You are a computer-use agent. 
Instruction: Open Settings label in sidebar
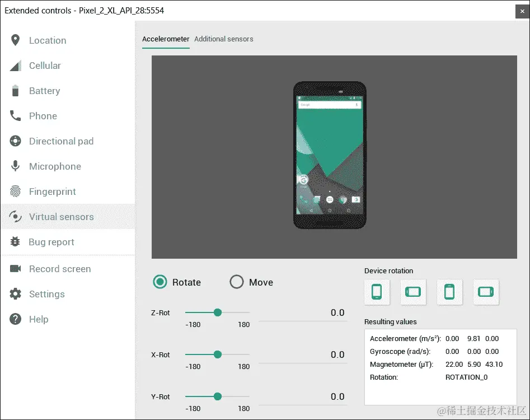(46, 294)
